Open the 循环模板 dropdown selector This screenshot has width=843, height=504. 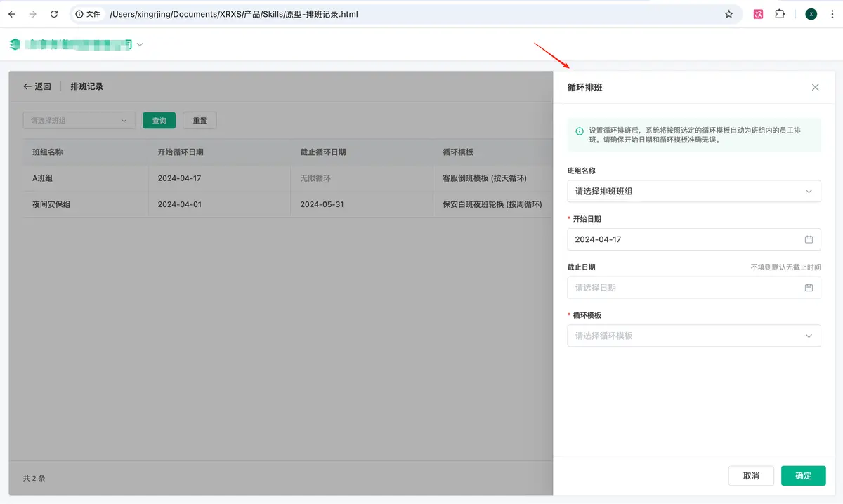tap(693, 336)
